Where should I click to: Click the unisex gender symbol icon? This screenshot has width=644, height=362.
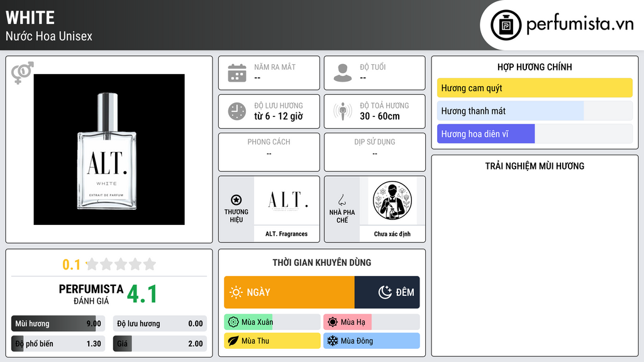22,73
